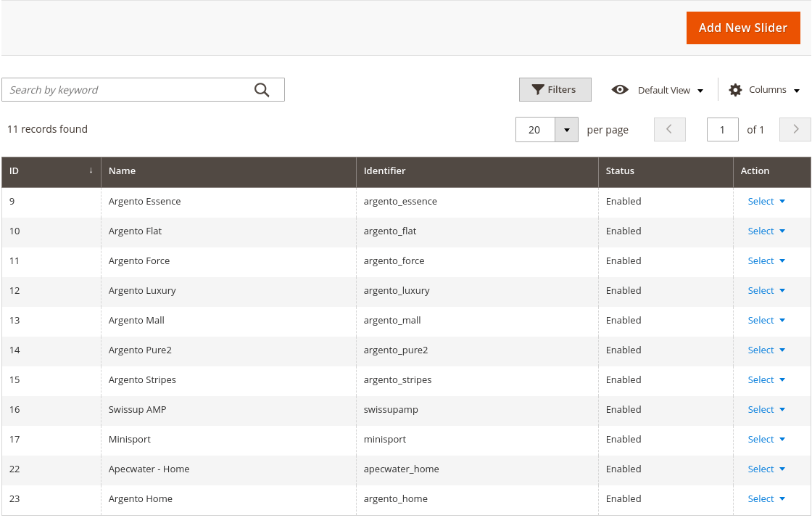Click the current page number field
Viewport: 812px width, 518px height.
[722, 129]
